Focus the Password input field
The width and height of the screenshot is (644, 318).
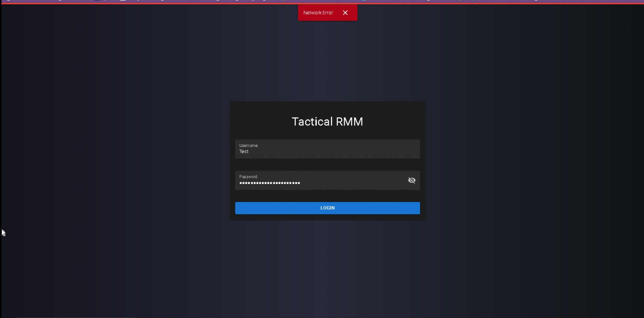click(x=328, y=180)
